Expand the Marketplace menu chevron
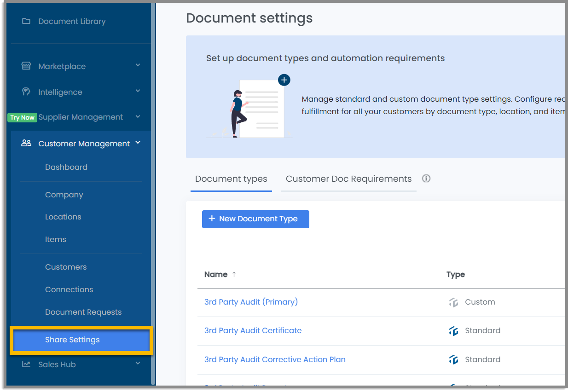The height and width of the screenshot is (392, 568). pos(138,65)
